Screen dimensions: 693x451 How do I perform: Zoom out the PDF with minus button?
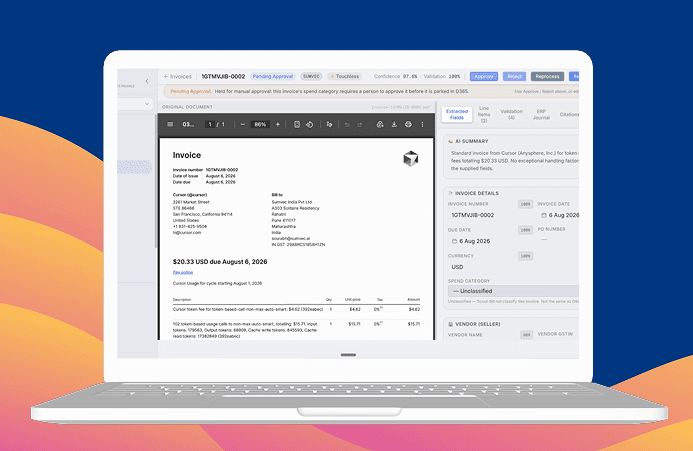click(x=243, y=125)
